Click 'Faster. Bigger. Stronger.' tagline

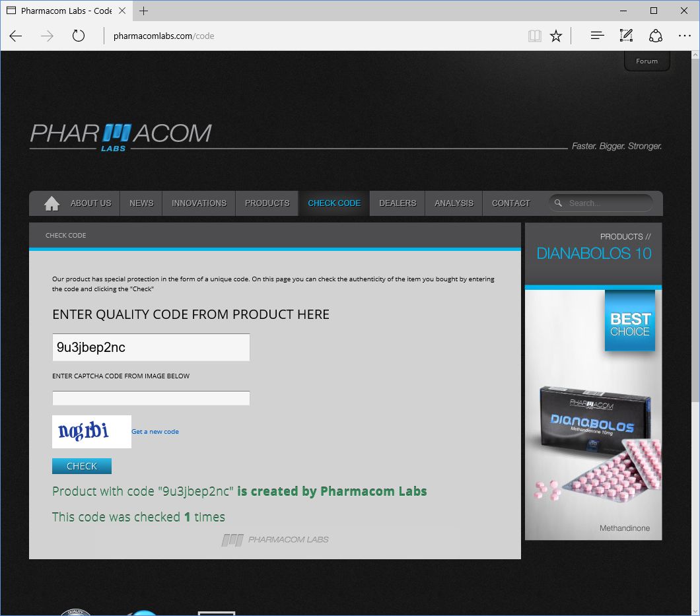click(617, 147)
